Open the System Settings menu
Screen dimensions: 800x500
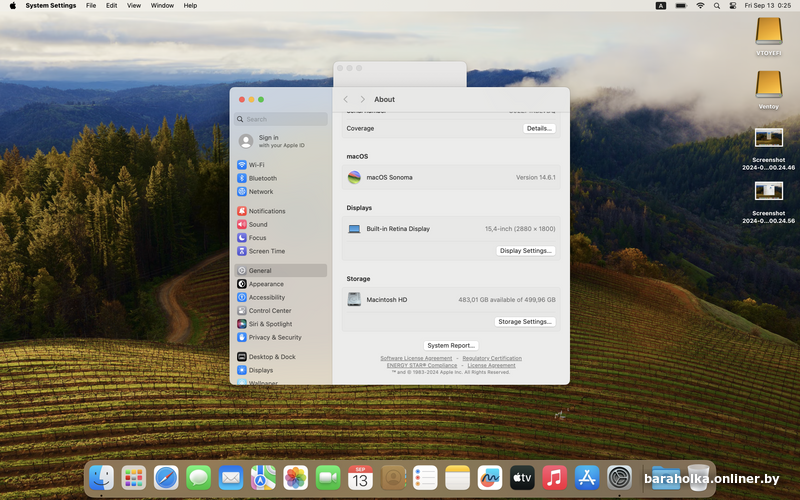pyautogui.click(x=51, y=6)
